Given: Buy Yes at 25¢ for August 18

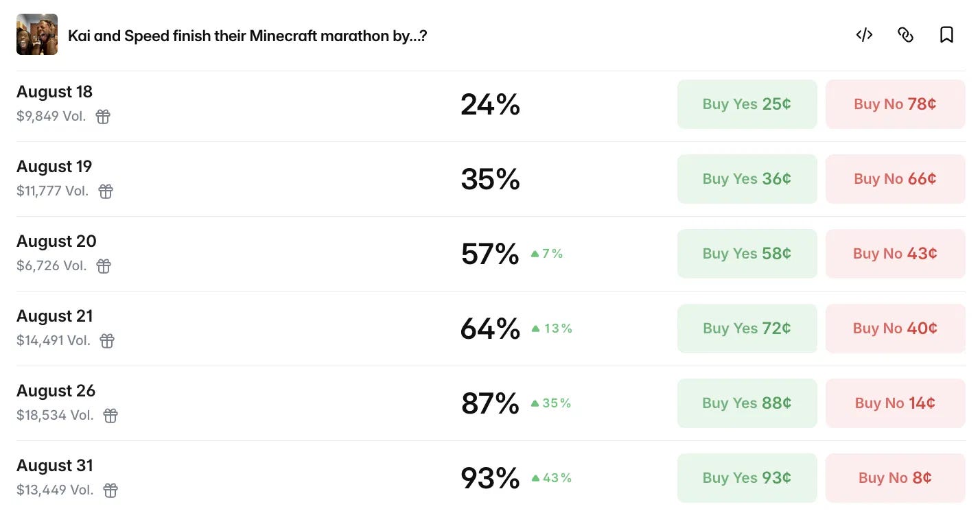Looking at the screenshot, I should [747, 104].
